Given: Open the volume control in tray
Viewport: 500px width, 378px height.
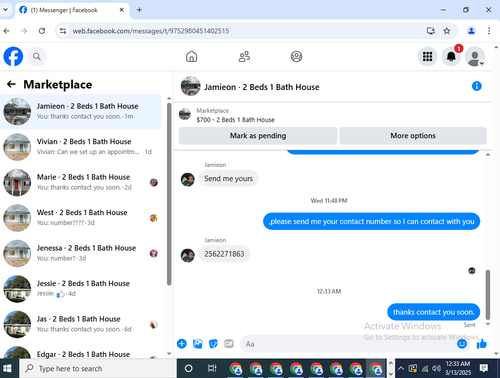Looking at the screenshot, I should [x=436, y=368].
